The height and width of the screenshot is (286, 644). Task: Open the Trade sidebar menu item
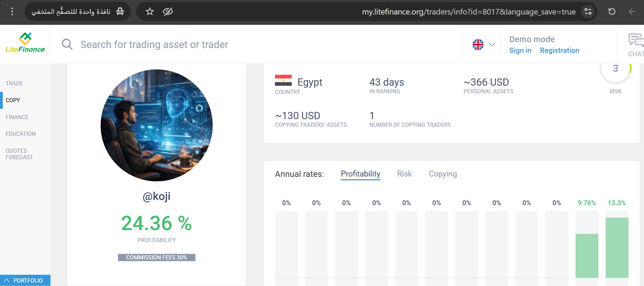click(x=14, y=83)
